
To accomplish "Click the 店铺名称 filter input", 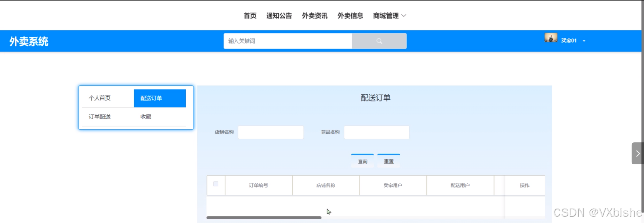I will pos(271,132).
